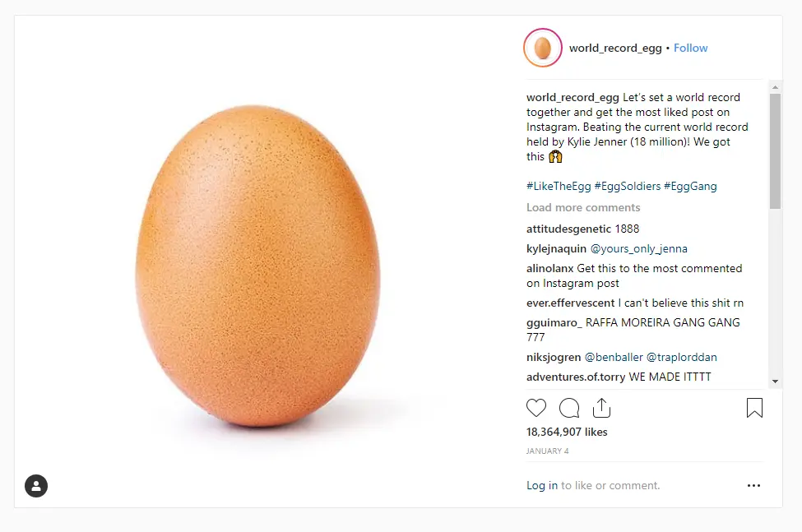802x532 pixels.
Task: Open world_record_egg username in header
Action: [615, 48]
